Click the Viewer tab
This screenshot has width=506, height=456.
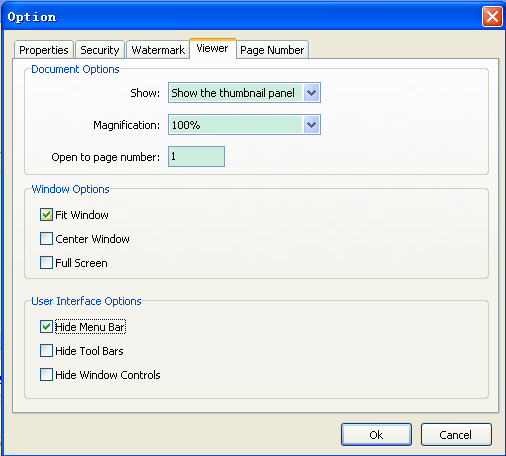coord(213,48)
